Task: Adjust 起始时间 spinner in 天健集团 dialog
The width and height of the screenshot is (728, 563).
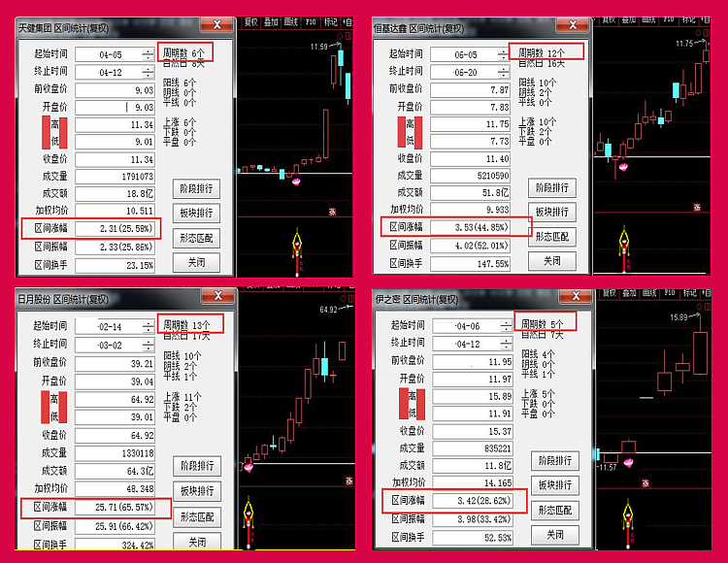Action: [148, 54]
